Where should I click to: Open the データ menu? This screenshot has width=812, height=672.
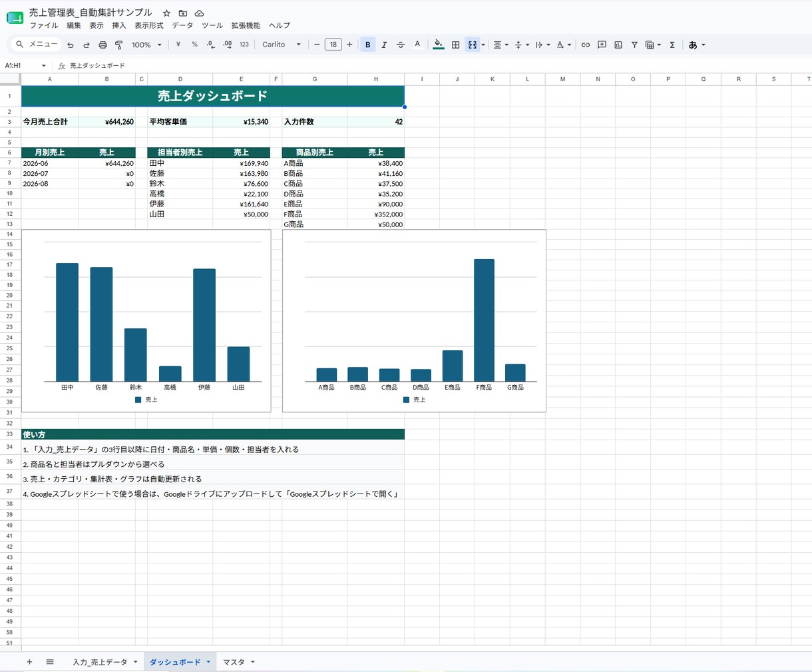coord(182,25)
